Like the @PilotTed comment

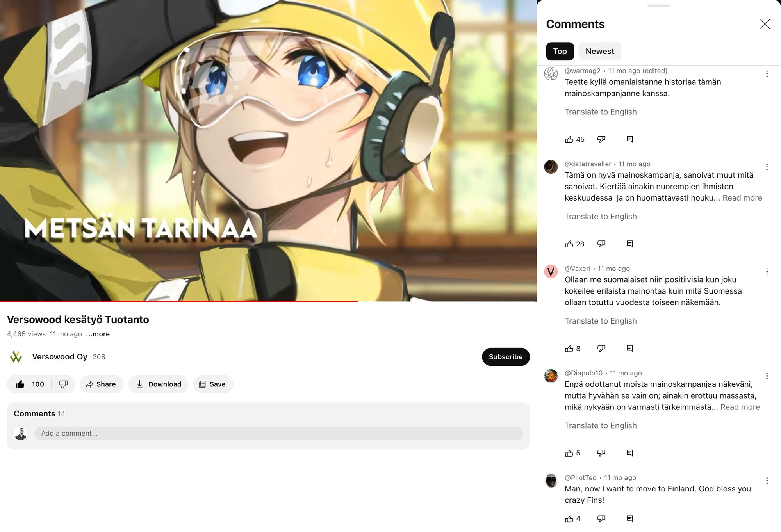[569, 519]
